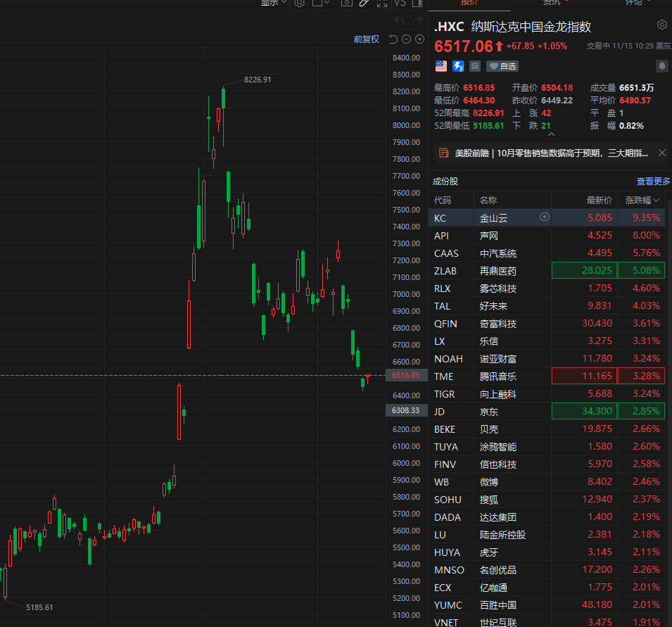Select HUYA 虎牙 row
The image size is (672, 627).
547,552
